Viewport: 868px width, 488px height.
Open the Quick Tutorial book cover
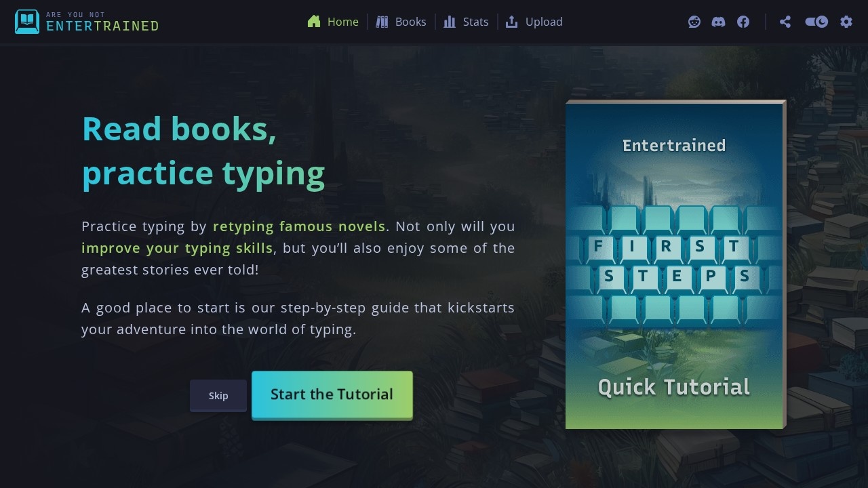[x=675, y=264]
